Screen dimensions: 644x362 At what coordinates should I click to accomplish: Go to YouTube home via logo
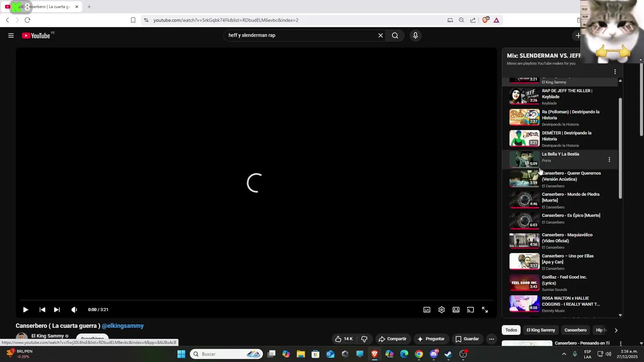click(36, 36)
